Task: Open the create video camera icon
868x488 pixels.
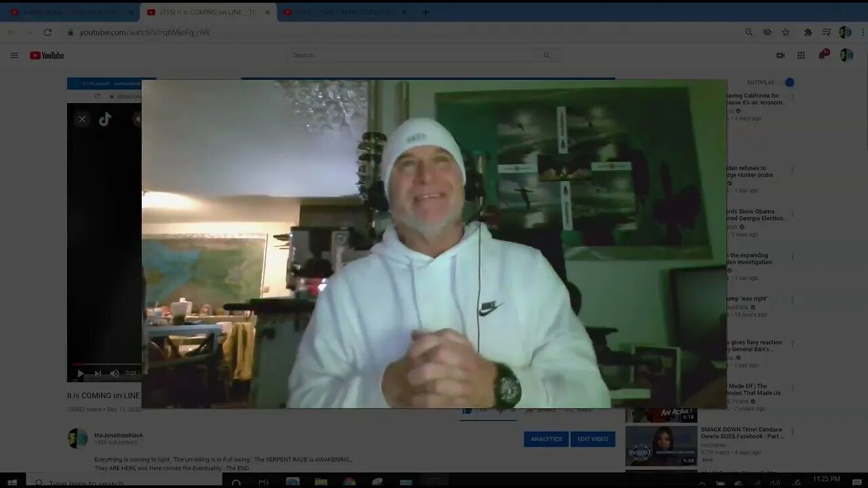Action: (x=781, y=56)
